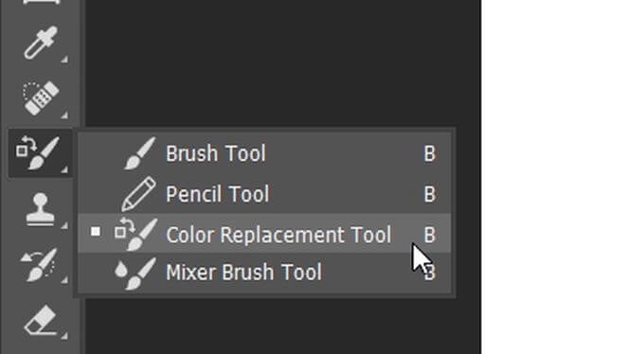Expand the Eraser group corner triangle
644x354 pixels.
pos(64,336)
